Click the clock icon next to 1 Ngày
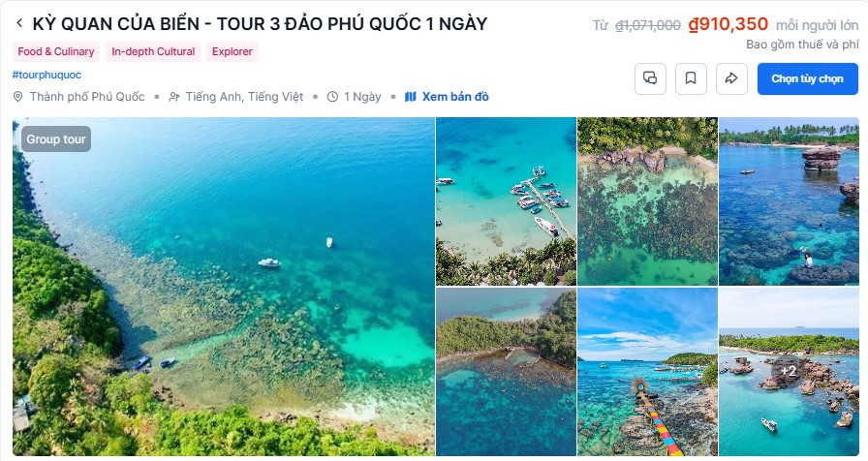 [x=332, y=97]
